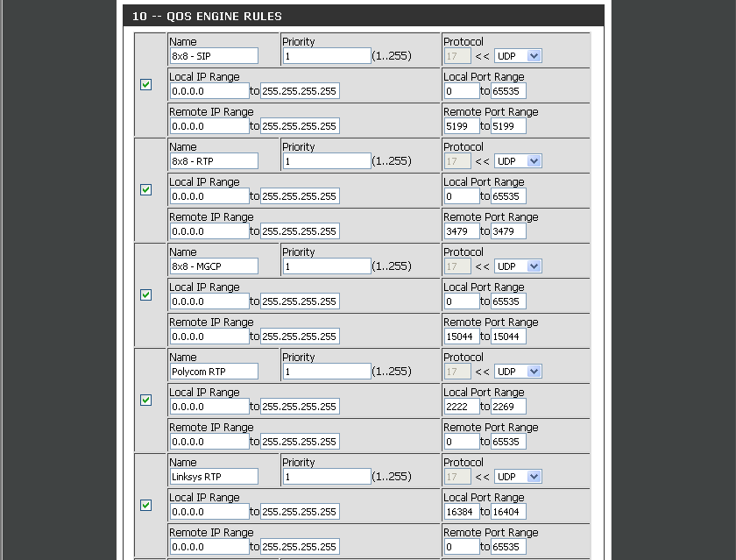Select the Remote IP Range end field for Polycom RTP
The width and height of the screenshot is (736, 560).
[x=299, y=442]
